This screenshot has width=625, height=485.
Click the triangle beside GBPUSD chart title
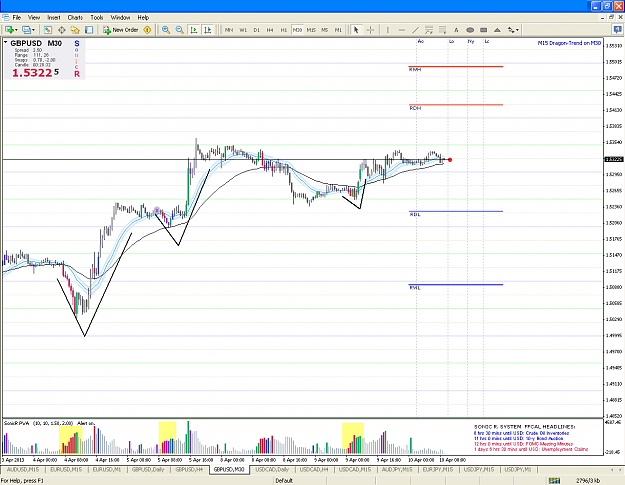tap(6, 42)
